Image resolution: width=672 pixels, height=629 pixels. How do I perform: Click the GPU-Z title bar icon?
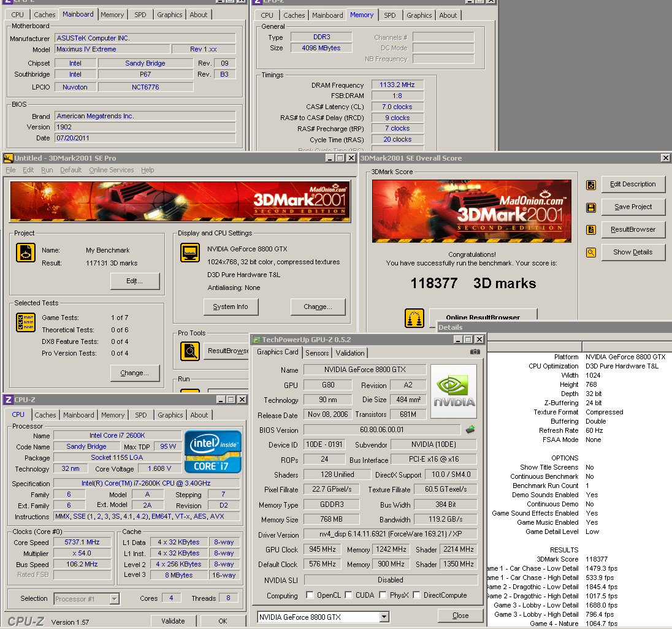pos(257,340)
